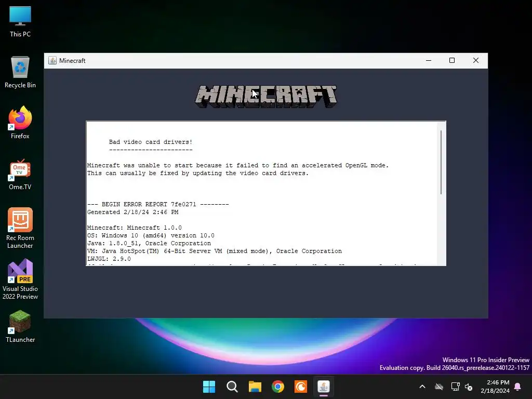Viewport: 532px width, 399px height.
Task: Click "Java: 1.8.0_51, Oracle Corporation" line
Action: tap(149, 243)
